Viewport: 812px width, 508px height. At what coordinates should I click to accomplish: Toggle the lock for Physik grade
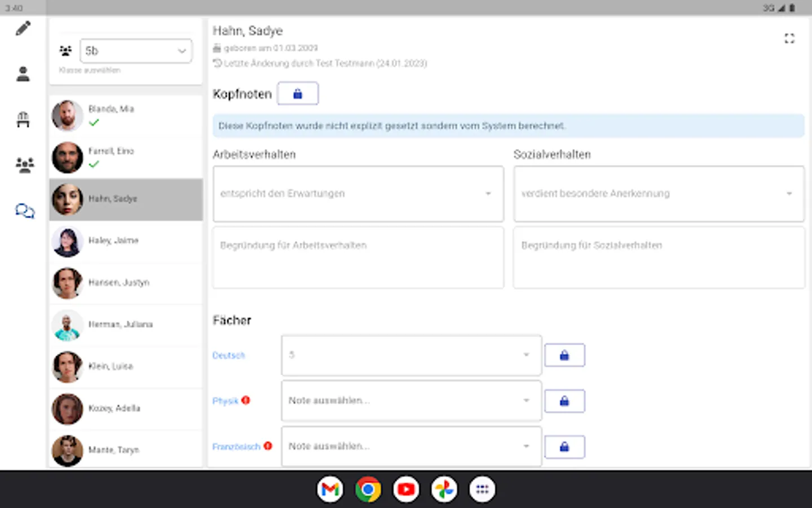click(564, 401)
